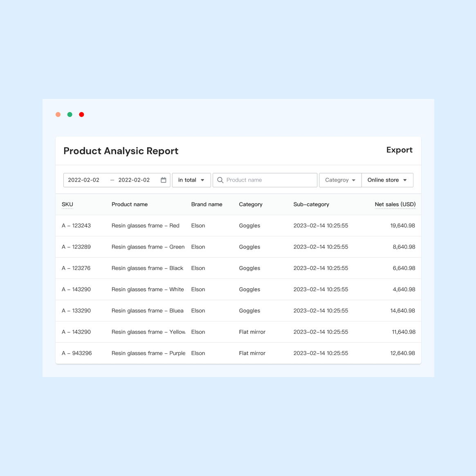The height and width of the screenshot is (476, 476).
Task: Click 'Resin glasses frame – Bluea'
Action: point(148,310)
